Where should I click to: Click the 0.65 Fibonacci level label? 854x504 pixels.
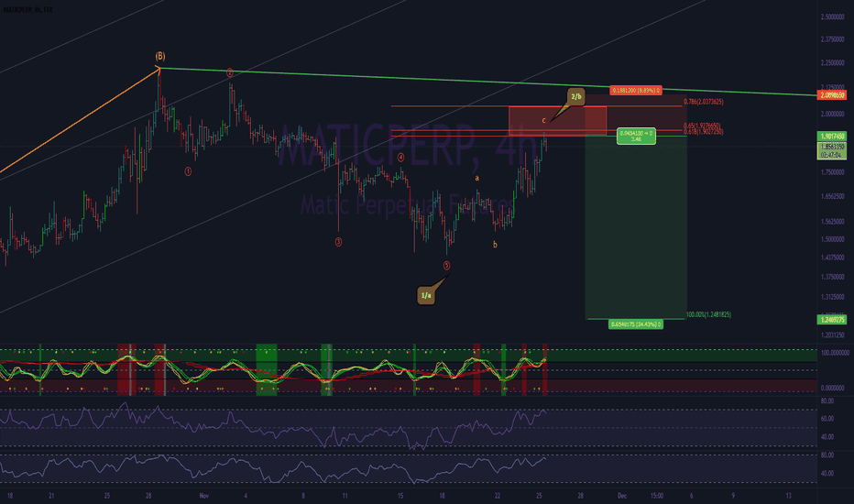pyautogui.click(x=702, y=126)
